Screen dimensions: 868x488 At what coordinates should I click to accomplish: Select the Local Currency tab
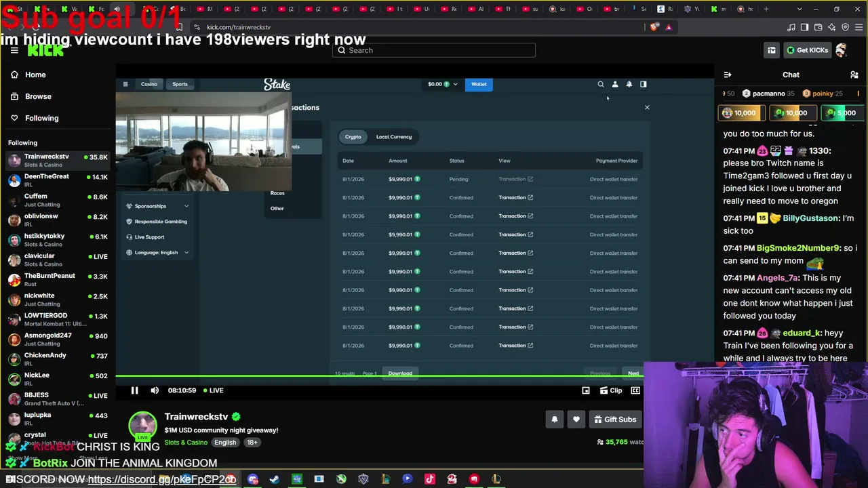[394, 137]
